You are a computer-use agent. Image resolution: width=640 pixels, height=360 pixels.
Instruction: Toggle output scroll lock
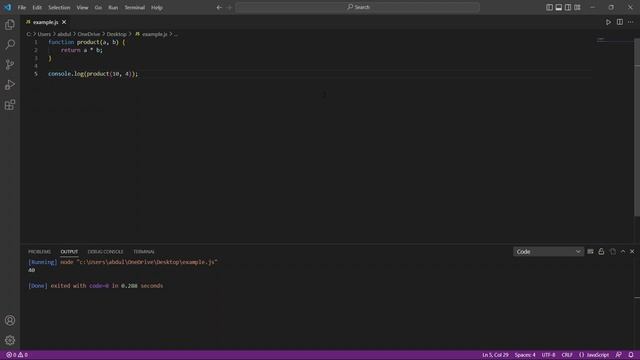click(x=601, y=251)
